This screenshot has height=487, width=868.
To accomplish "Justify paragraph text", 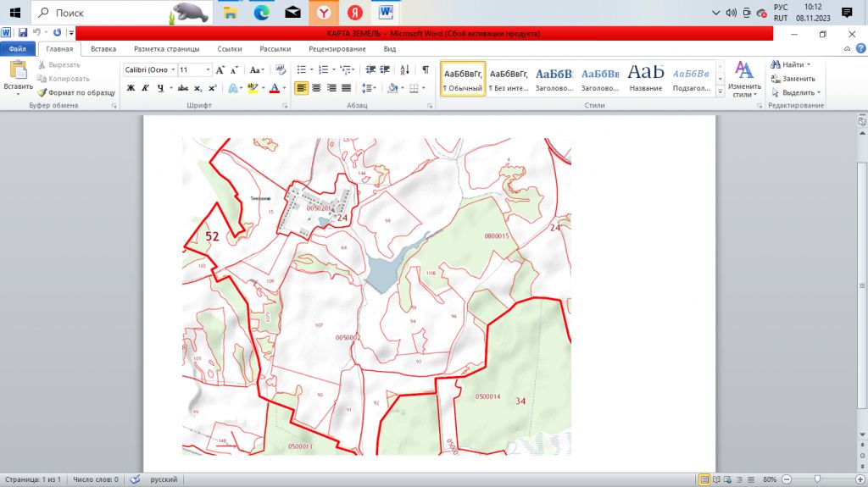I will tap(346, 88).
